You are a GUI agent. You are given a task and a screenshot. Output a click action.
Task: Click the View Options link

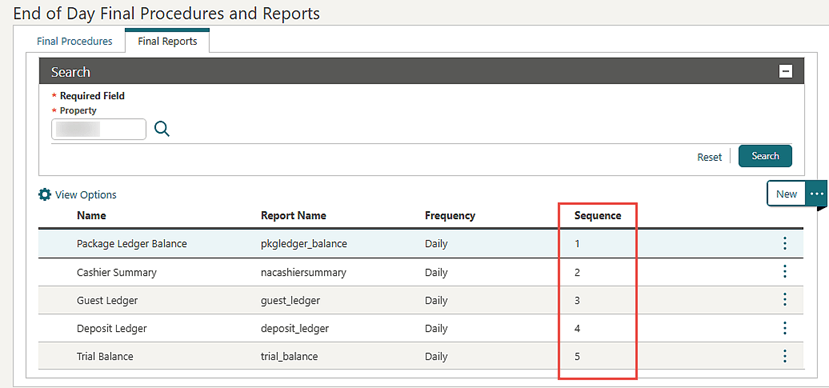coord(86,195)
